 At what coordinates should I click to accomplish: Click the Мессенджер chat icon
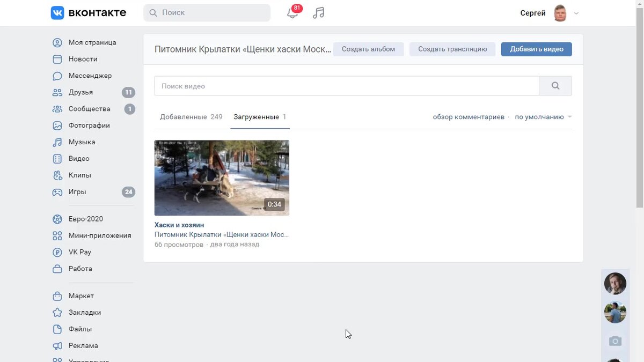tap(57, 76)
